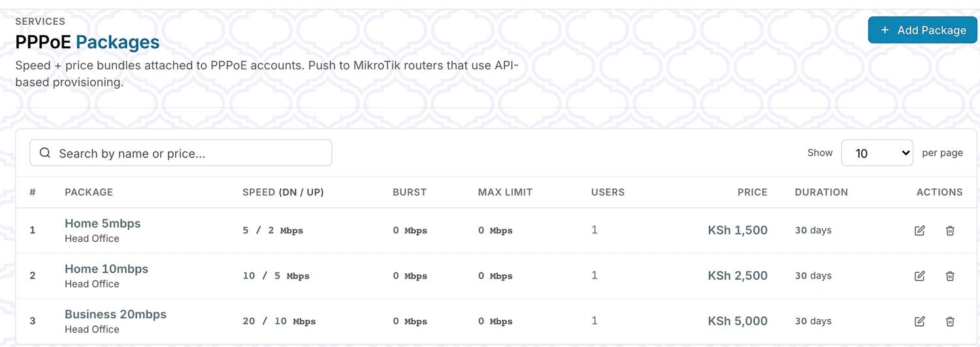Click the 20 / 10 Mbps speed value
The width and height of the screenshot is (980, 347).
pos(279,322)
